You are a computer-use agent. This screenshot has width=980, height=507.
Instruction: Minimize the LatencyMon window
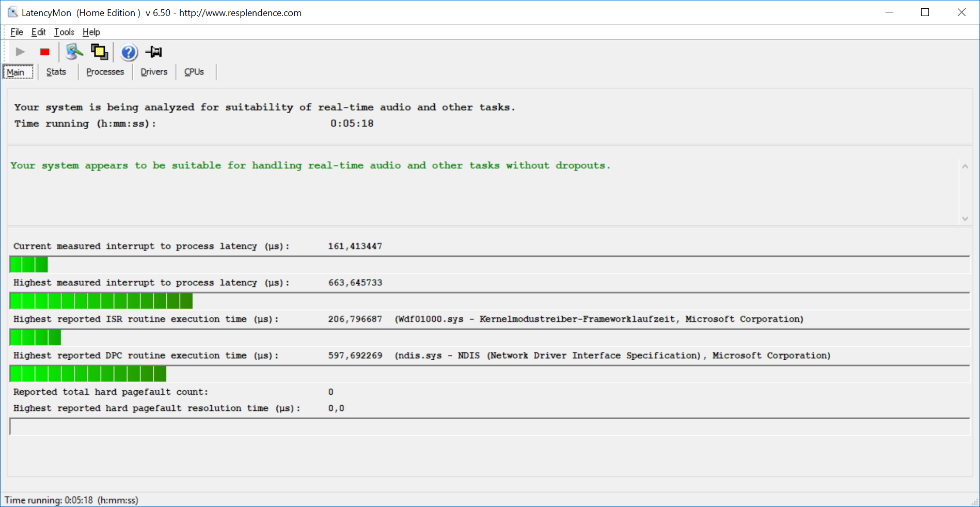889,12
